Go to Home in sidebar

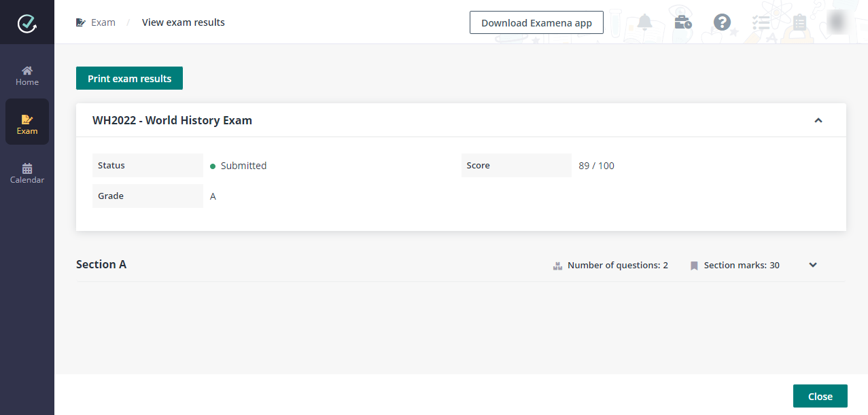point(27,75)
